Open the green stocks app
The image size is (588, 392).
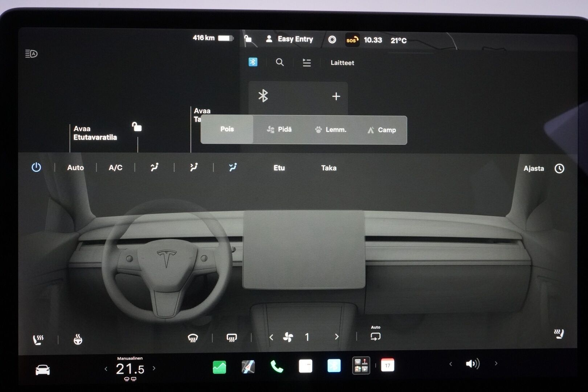click(219, 367)
